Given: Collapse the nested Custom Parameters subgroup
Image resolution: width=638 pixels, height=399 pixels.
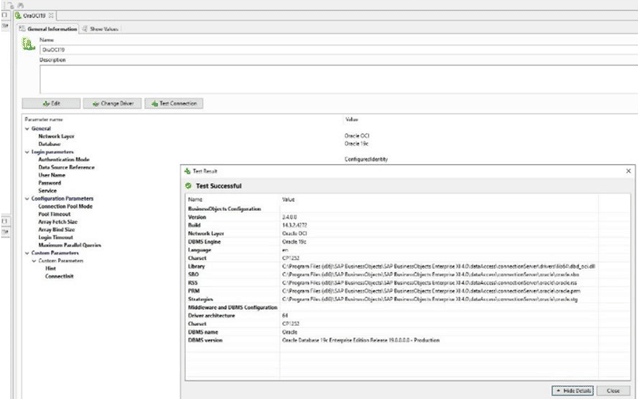Looking at the screenshot, I should 34,261.
